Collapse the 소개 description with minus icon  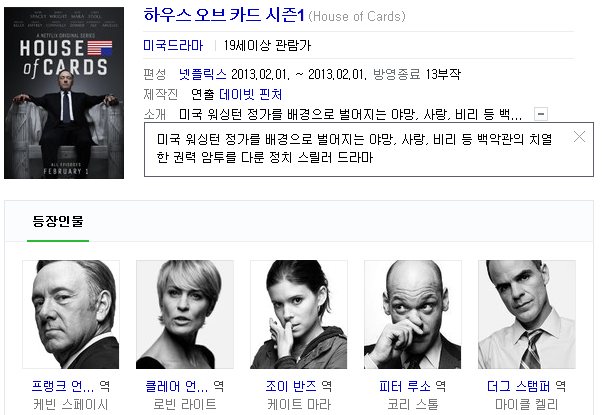(541, 114)
